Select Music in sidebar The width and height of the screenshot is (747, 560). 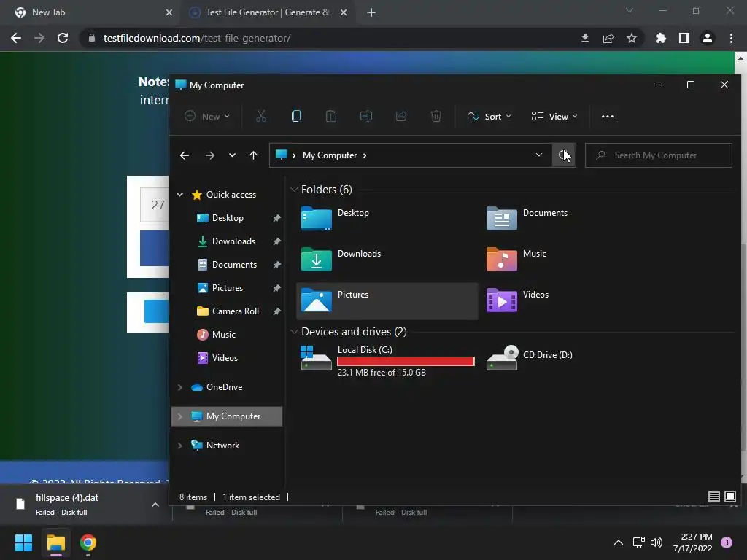(223, 334)
